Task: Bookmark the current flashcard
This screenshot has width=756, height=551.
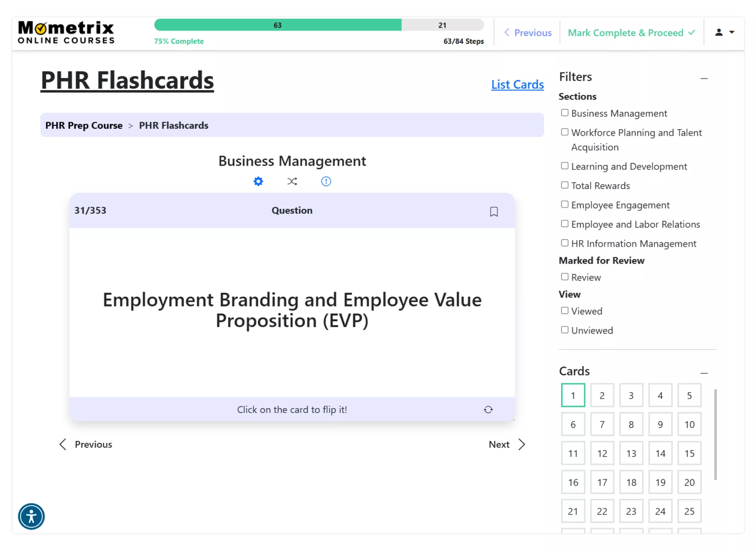Action: pyautogui.click(x=494, y=211)
